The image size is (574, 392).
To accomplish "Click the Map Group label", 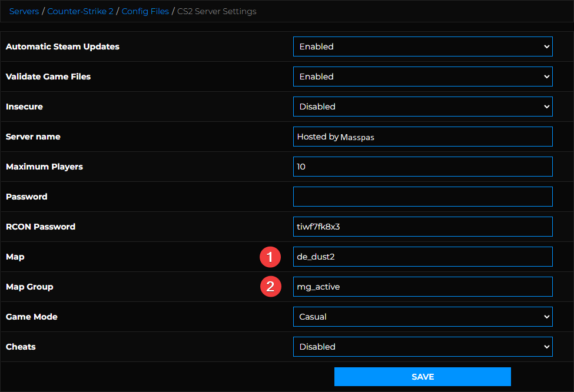I will point(29,287).
